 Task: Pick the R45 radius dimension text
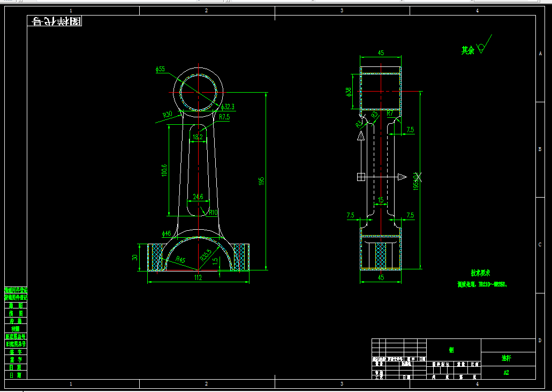click(180, 260)
